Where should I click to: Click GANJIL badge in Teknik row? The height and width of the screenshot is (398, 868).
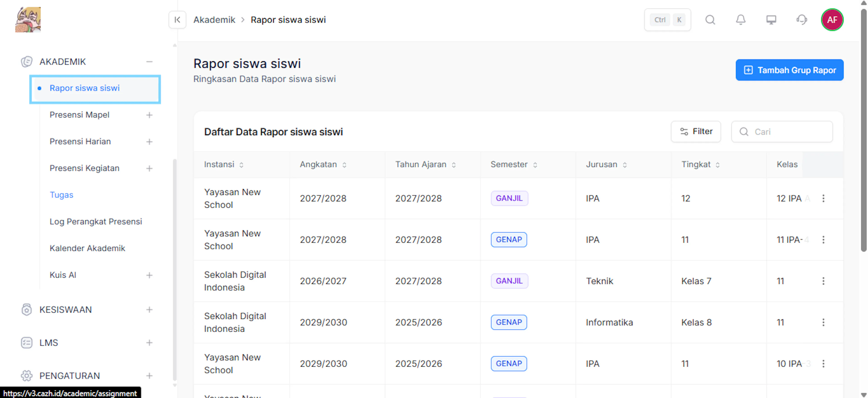[x=509, y=281]
